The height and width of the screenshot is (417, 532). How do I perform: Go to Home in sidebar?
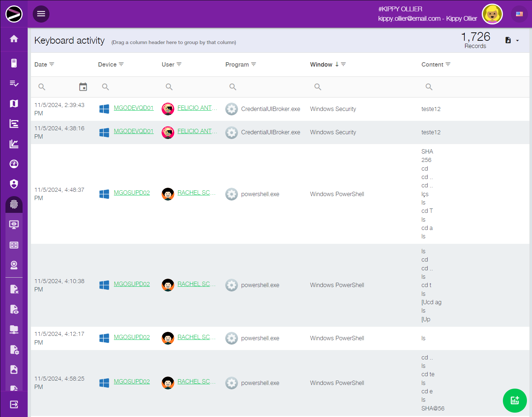14,39
